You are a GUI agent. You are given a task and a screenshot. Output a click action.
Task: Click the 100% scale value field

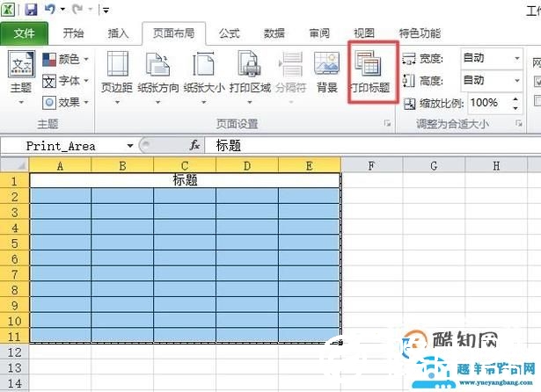click(x=489, y=103)
